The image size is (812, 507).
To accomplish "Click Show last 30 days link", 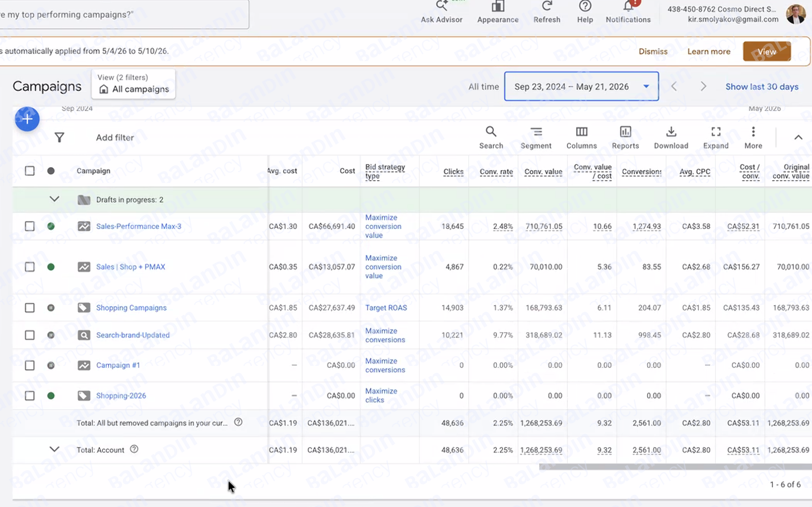I will 761,87.
